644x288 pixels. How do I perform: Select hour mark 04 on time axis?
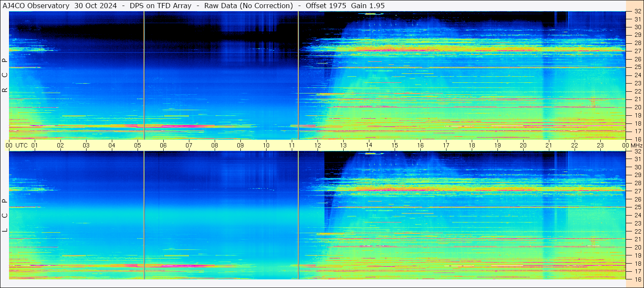coord(112,145)
